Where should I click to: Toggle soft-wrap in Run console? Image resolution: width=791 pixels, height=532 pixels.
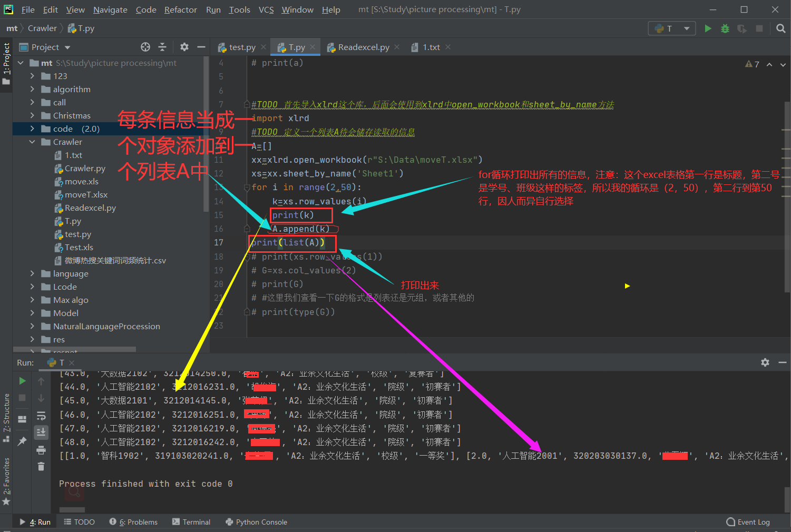click(41, 415)
